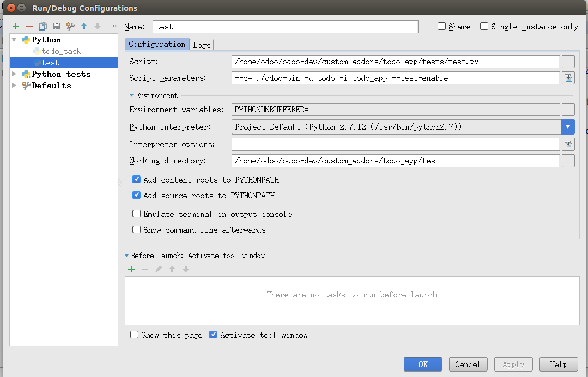The height and width of the screenshot is (377, 588).
Task: Browse for a script file with the ellipsis button
Action: pos(568,62)
